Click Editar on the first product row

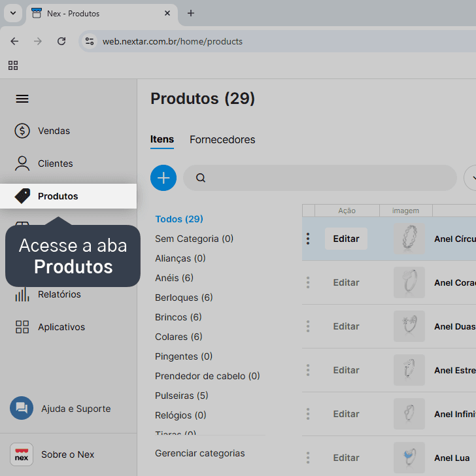pyautogui.click(x=346, y=239)
